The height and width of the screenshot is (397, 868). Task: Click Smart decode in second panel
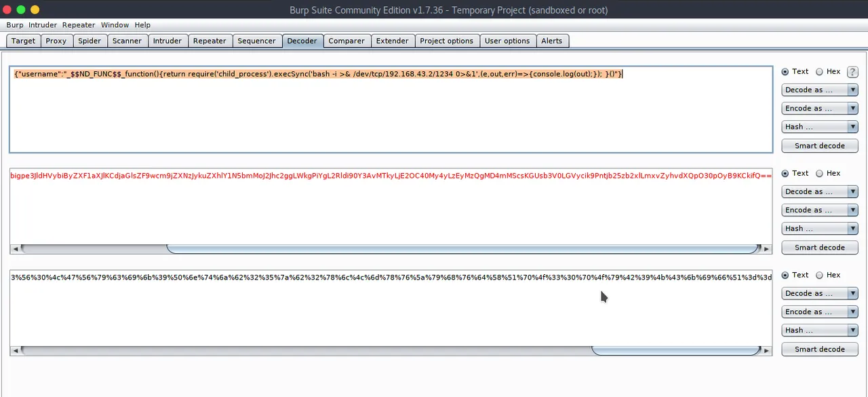tap(820, 247)
